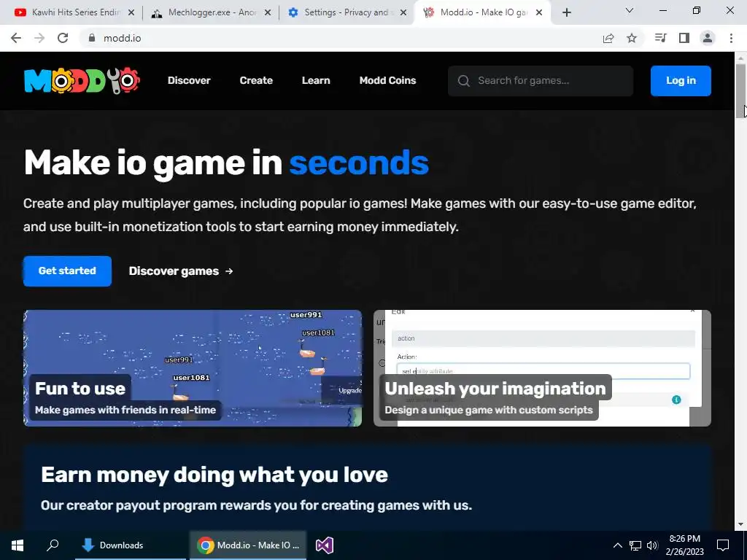Click the network tray icon

click(x=635, y=545)
